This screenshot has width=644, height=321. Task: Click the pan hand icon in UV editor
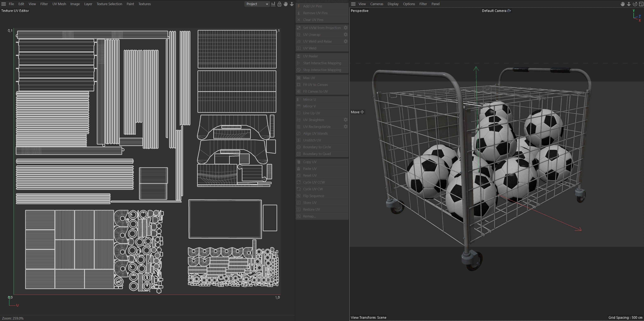(286, 4)
